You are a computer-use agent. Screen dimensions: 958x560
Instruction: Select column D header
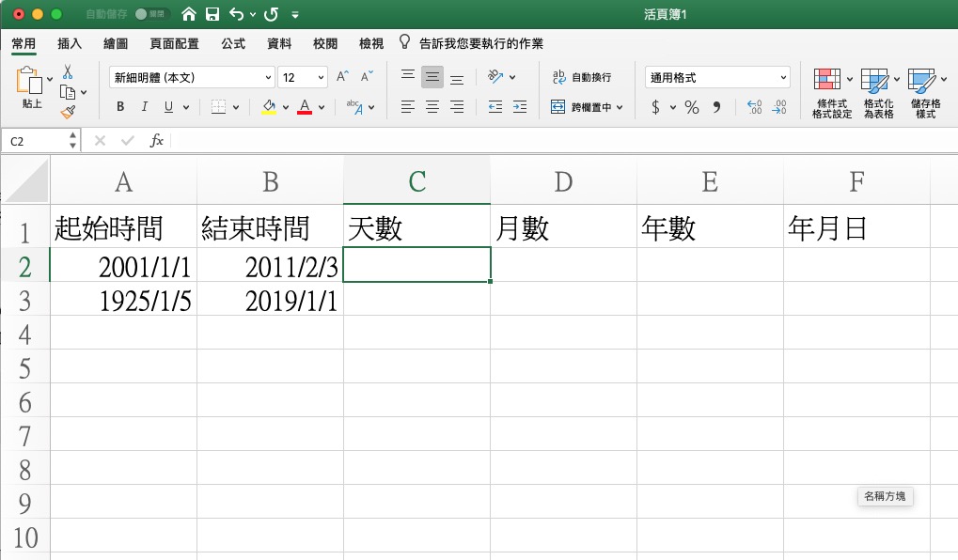(x=563, y=180)
